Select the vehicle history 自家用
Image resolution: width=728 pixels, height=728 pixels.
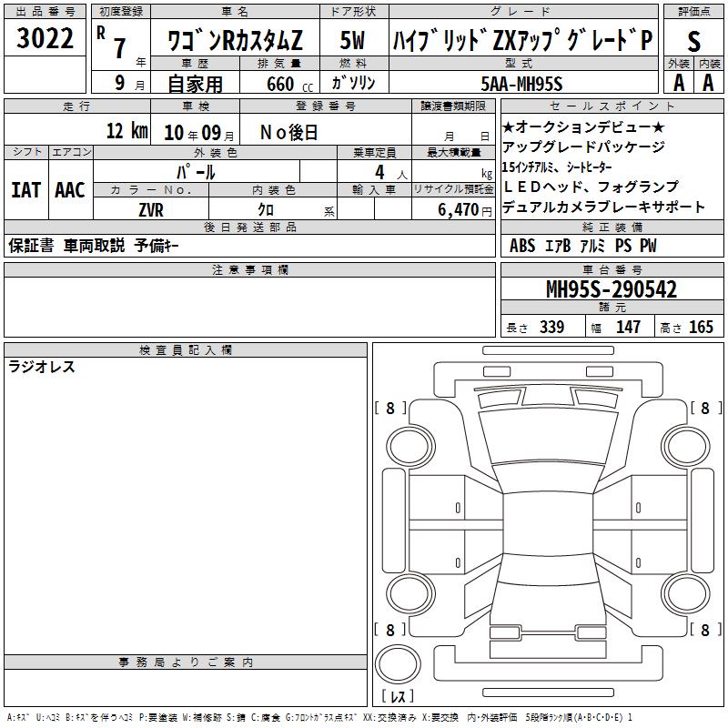pos(196,84)
